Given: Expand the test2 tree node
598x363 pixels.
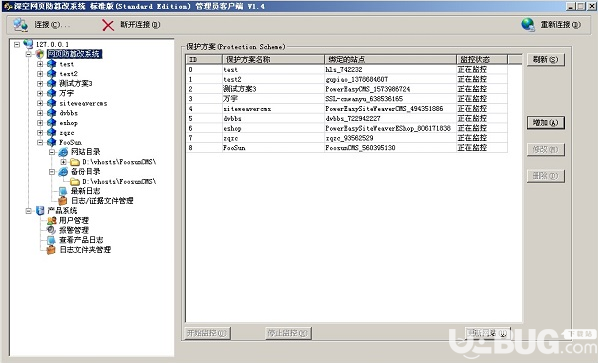Looking at the screenshot, I should pyautogui.click(x=40, y=74).
